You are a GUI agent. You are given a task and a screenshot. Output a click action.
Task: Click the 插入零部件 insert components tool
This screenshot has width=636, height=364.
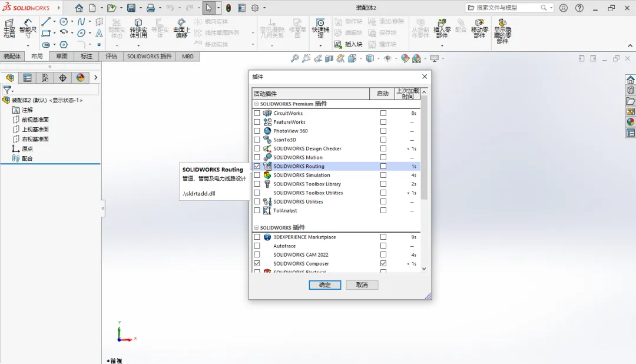click(442, 29)
